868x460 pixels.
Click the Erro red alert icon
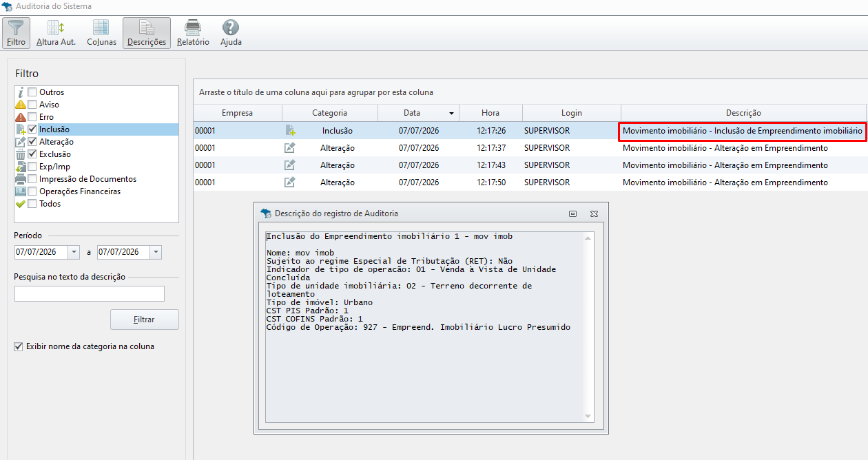[x=21, y=117]
